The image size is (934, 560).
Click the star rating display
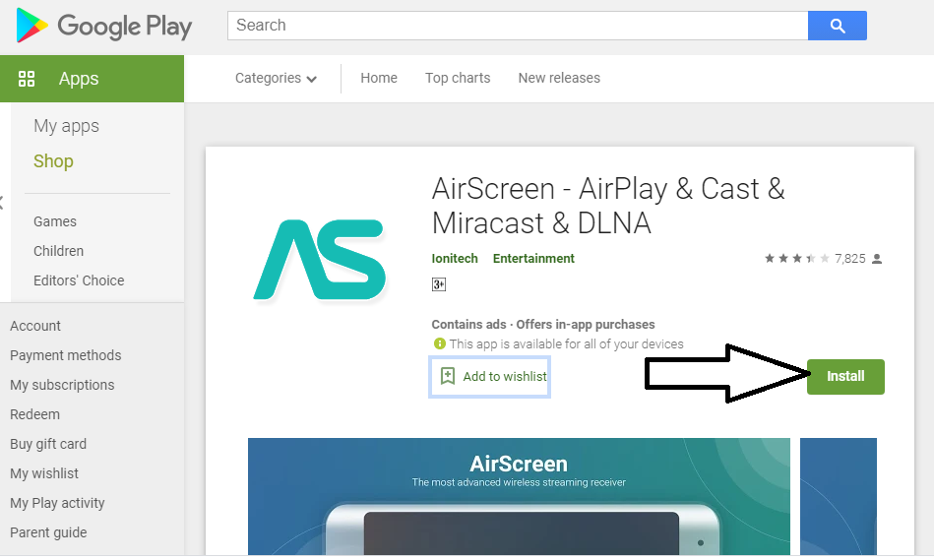click(796, 259)
